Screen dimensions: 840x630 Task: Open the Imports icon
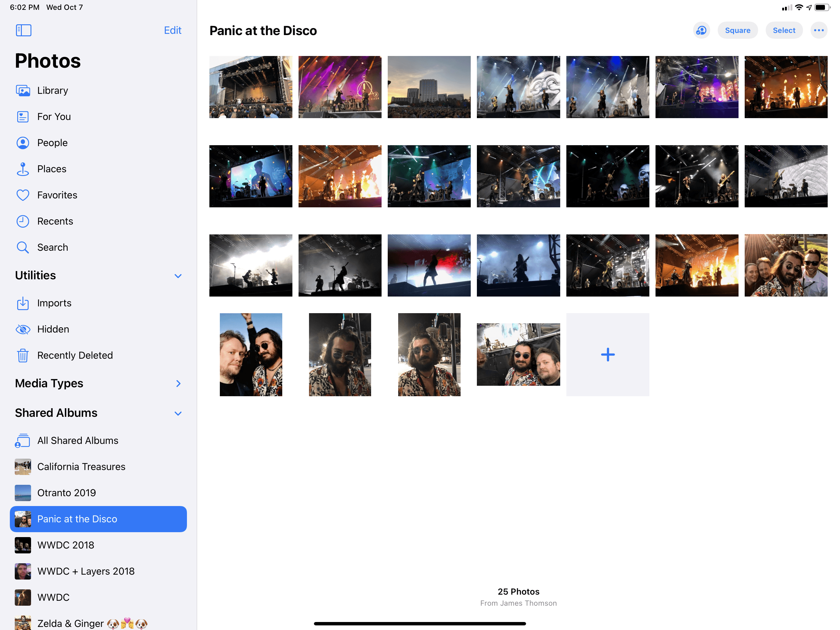coord(23,303)
